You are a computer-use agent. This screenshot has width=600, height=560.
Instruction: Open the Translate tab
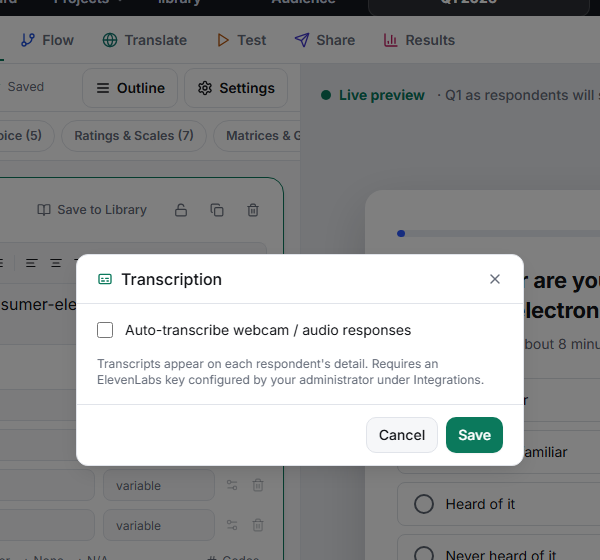coord(145,40)
